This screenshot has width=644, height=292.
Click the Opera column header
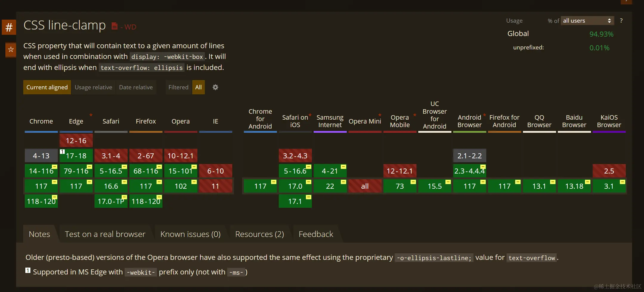pos(181,121)
